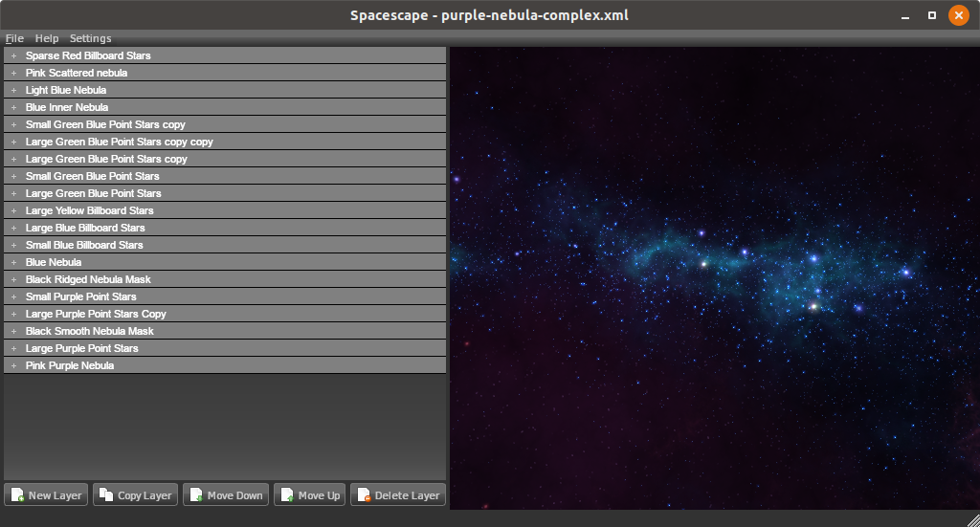
Task: Minimize the Spacescape window
Action: coord(904,15)
